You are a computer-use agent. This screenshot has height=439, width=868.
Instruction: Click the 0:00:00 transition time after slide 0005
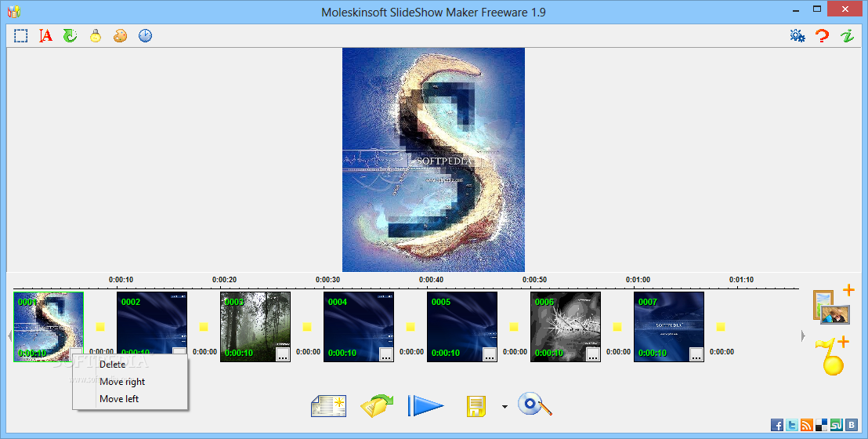tap(515, 352)
